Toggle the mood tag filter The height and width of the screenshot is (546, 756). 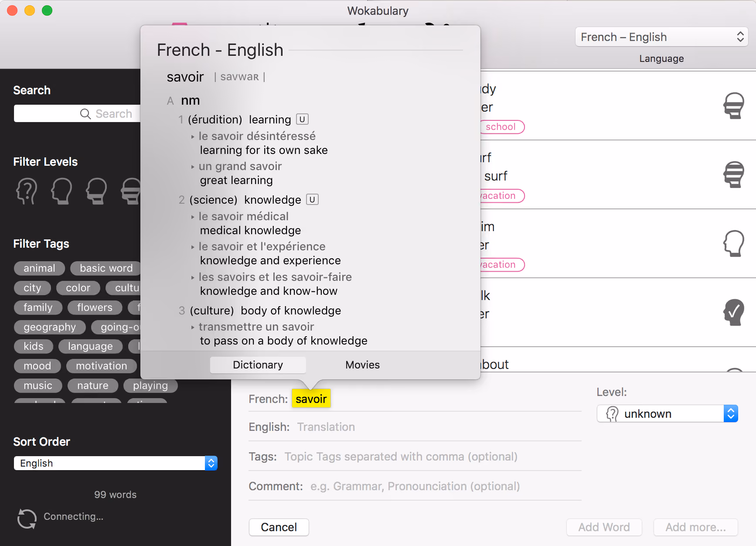[x=37, y=366]
